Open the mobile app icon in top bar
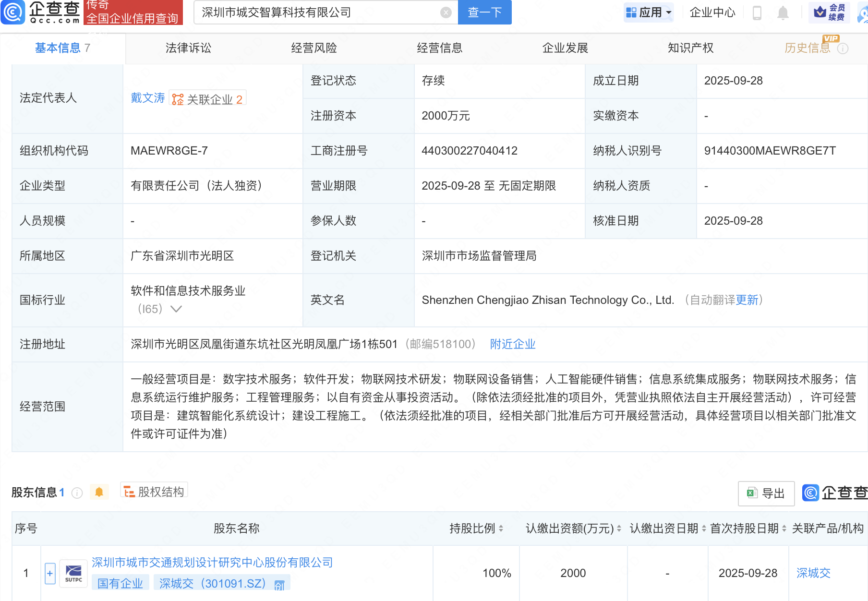868x601 pixels. (758, 12)
